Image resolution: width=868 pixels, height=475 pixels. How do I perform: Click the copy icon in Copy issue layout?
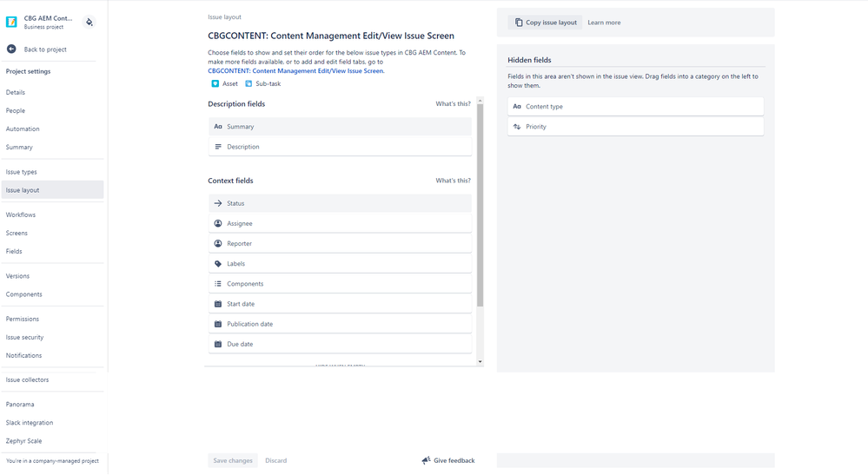(x=519, y=23)
